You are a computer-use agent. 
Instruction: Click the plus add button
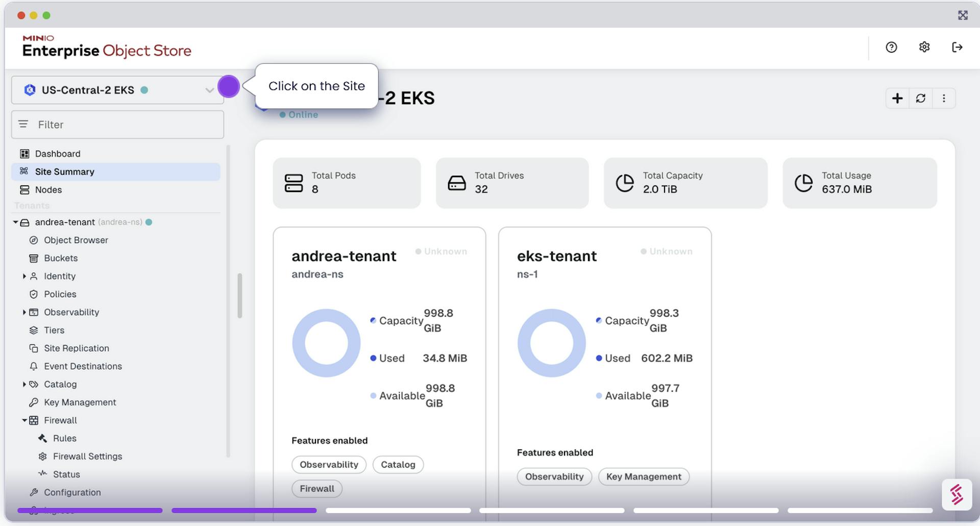pyautogui.click(x=897, y=98)
